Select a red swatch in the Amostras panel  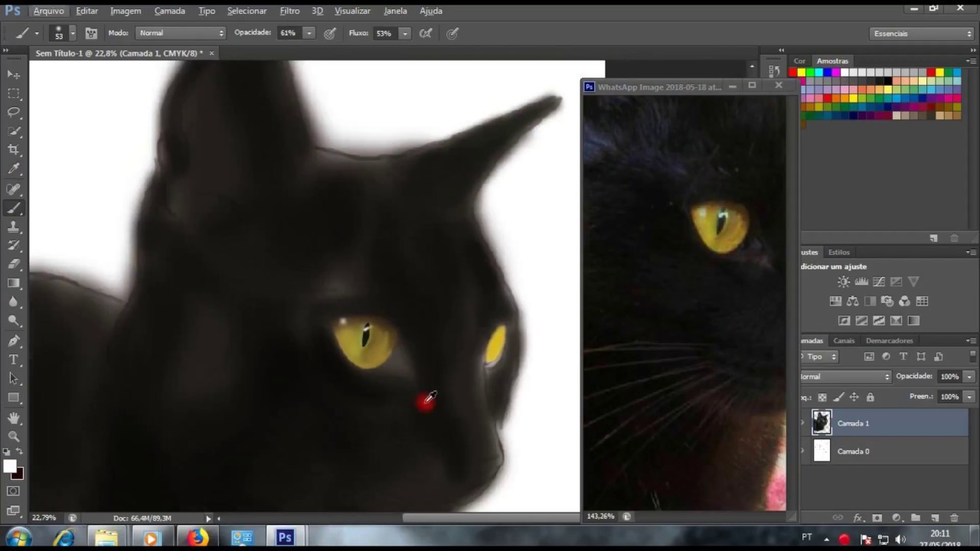click(x=793, y=72)
